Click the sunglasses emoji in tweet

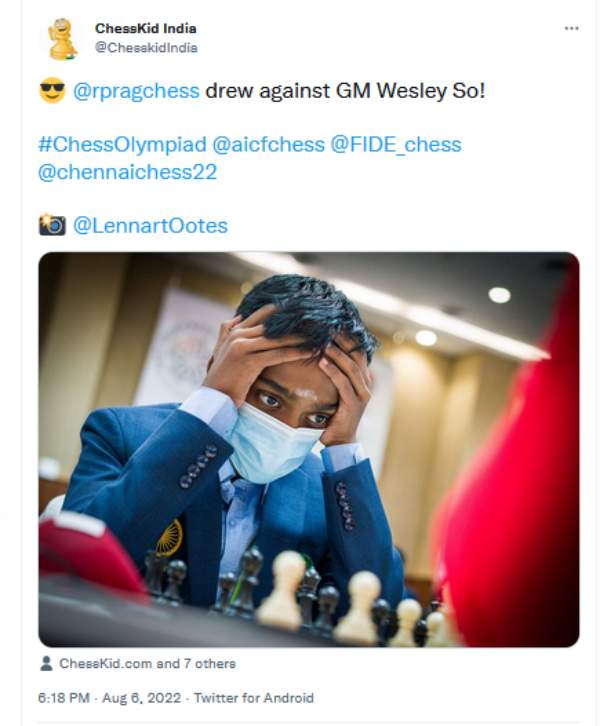52,90
